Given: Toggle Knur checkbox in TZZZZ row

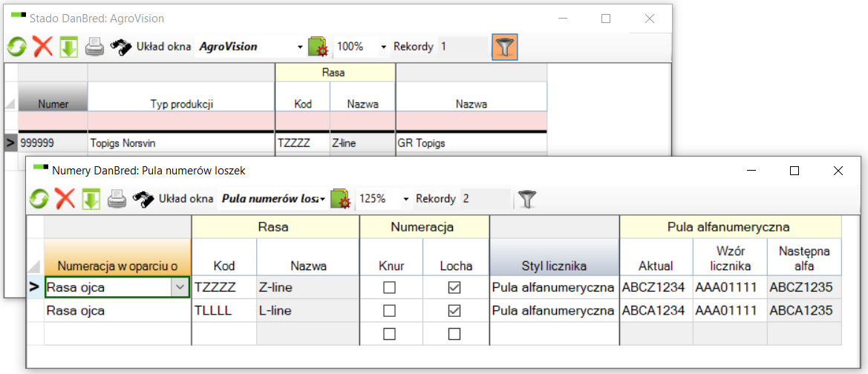Looking at the screenshot, I should (391, 287).
